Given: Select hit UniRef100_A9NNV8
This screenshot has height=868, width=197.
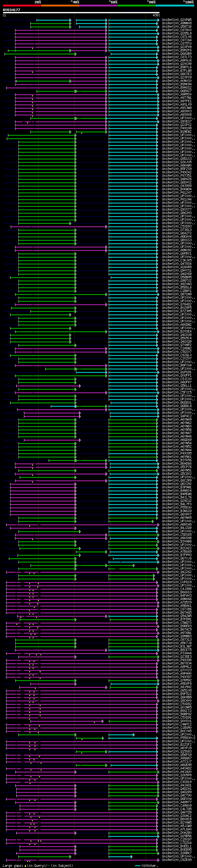Looking at the screenshot, I should pos(176,23).
